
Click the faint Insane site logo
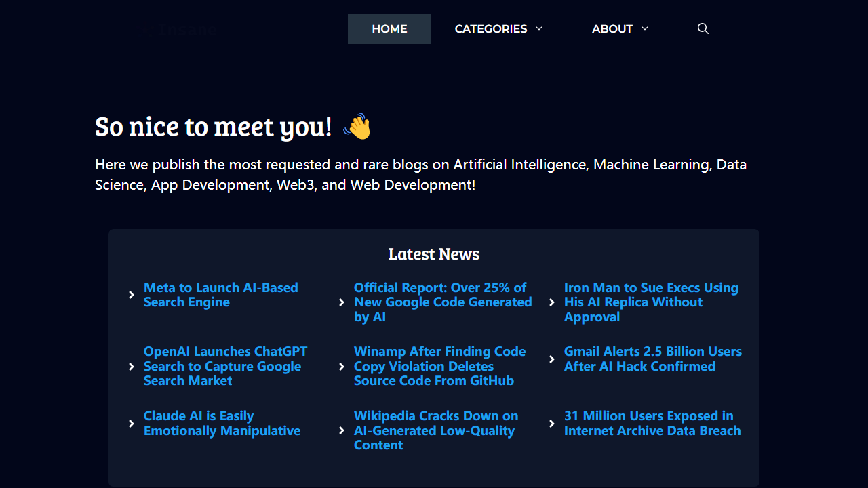(180, 30)
